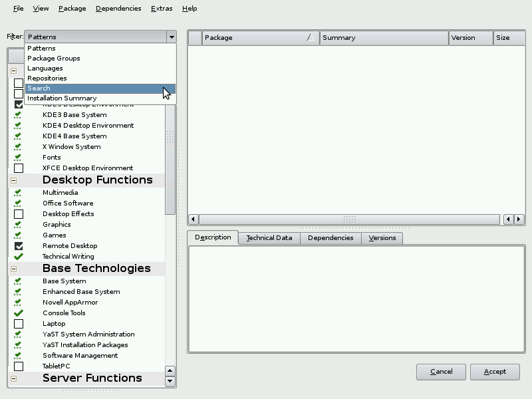
Task: Choose Languages from the filter list
Action: point(100,68)
